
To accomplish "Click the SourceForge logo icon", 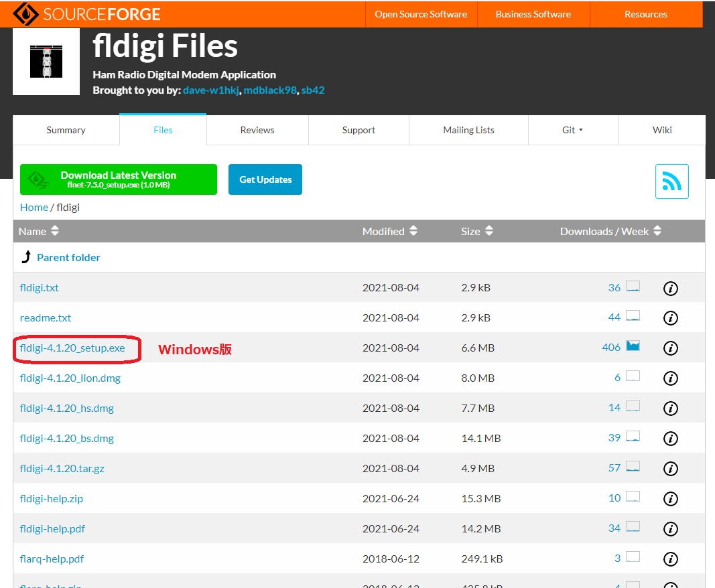I will (x=25, y=14).
